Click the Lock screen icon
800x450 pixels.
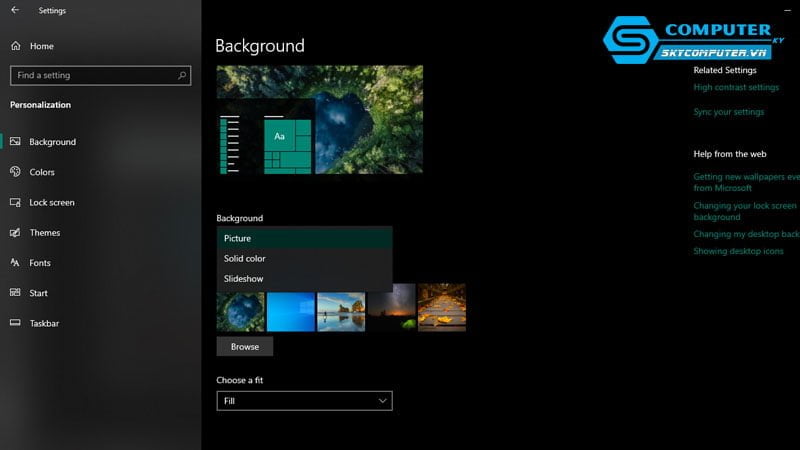15,203
